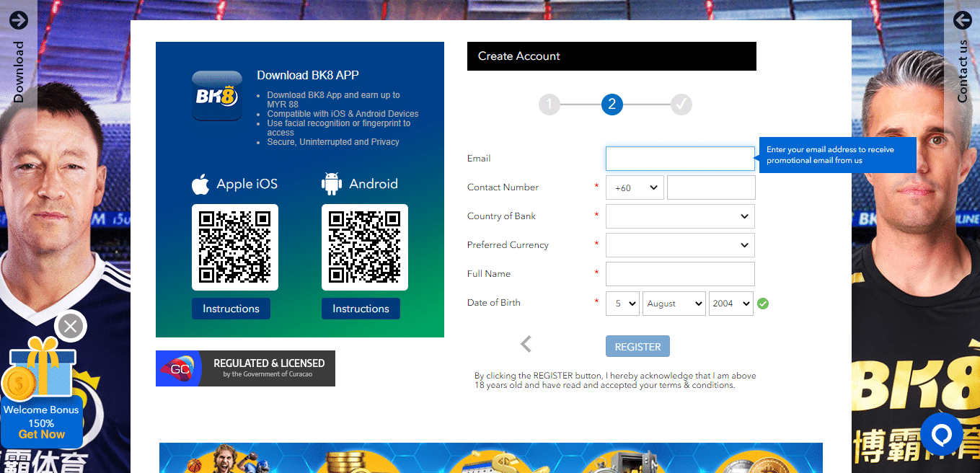Click the Preferred Currency label
Image resolution: width=980 pixels, height=473 pixels.
coord(508,245)
